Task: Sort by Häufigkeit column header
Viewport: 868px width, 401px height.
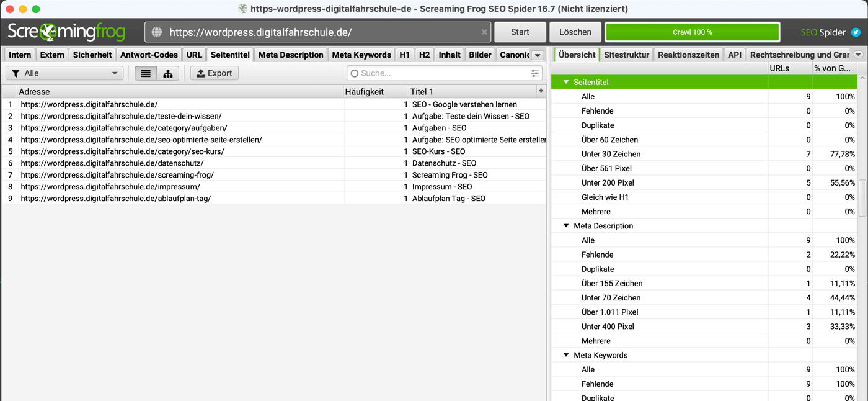Action: pos(377,91)
